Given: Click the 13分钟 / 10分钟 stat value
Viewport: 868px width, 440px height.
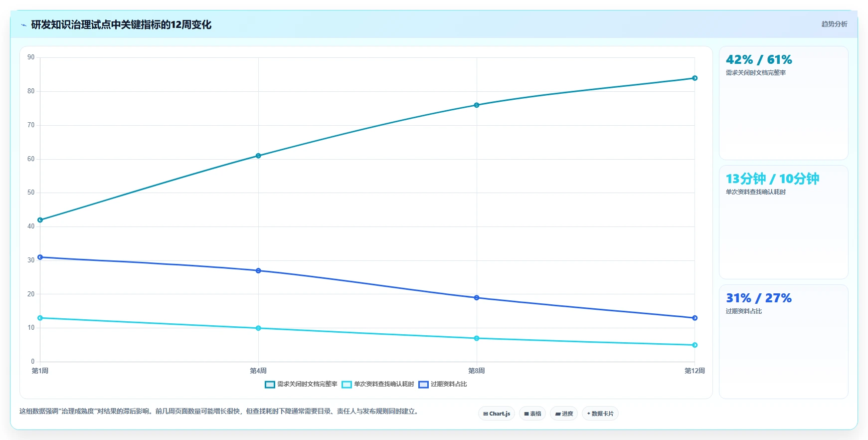Looking at the screenshot, I should (772, 179).
